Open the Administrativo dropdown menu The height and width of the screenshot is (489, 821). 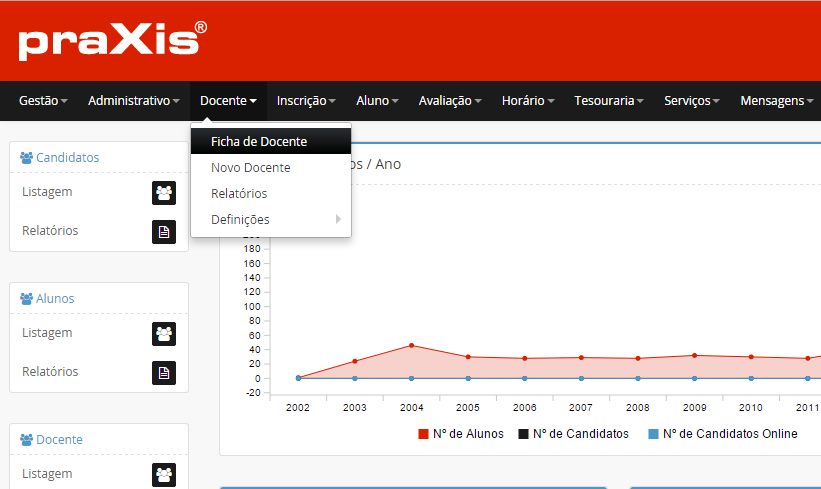(x=134, y=101)
